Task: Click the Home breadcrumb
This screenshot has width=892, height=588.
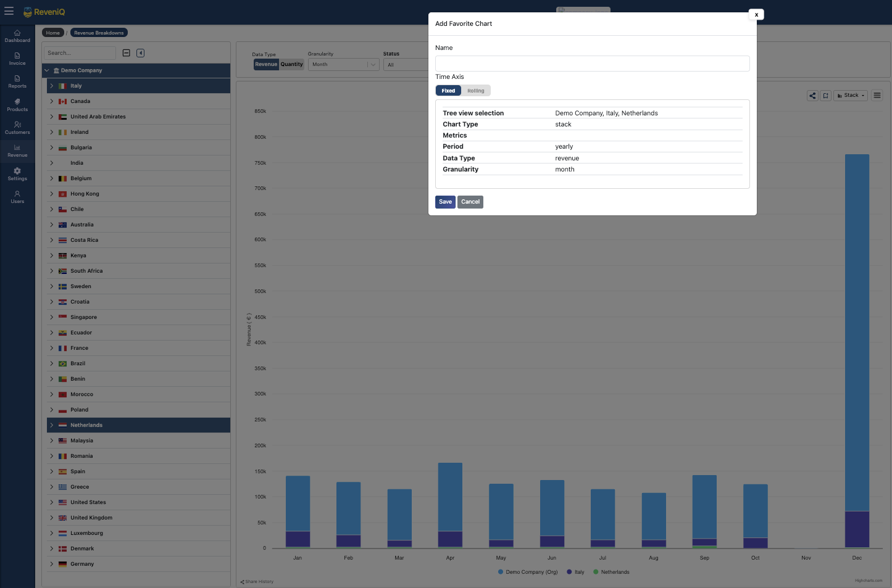Action: 53,33
